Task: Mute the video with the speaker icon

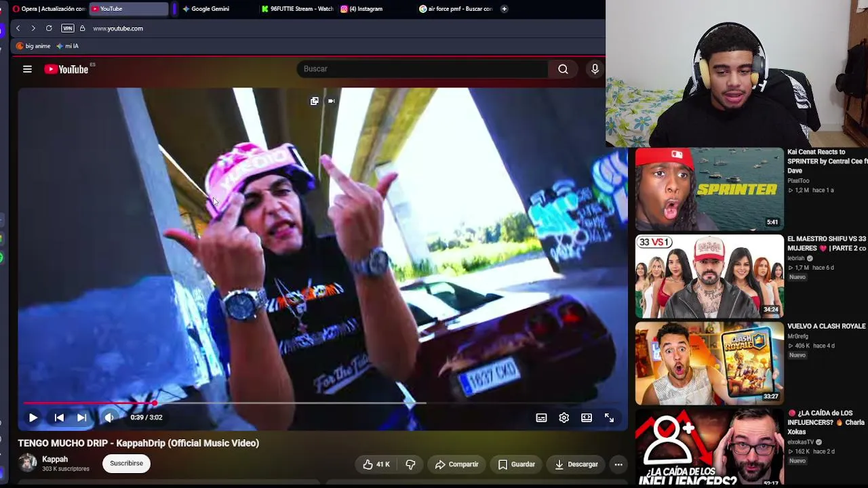Action: [108, 418]
